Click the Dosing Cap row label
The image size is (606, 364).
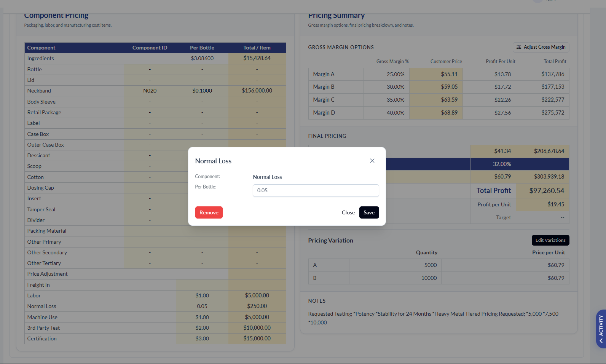(x=40, y=188)
